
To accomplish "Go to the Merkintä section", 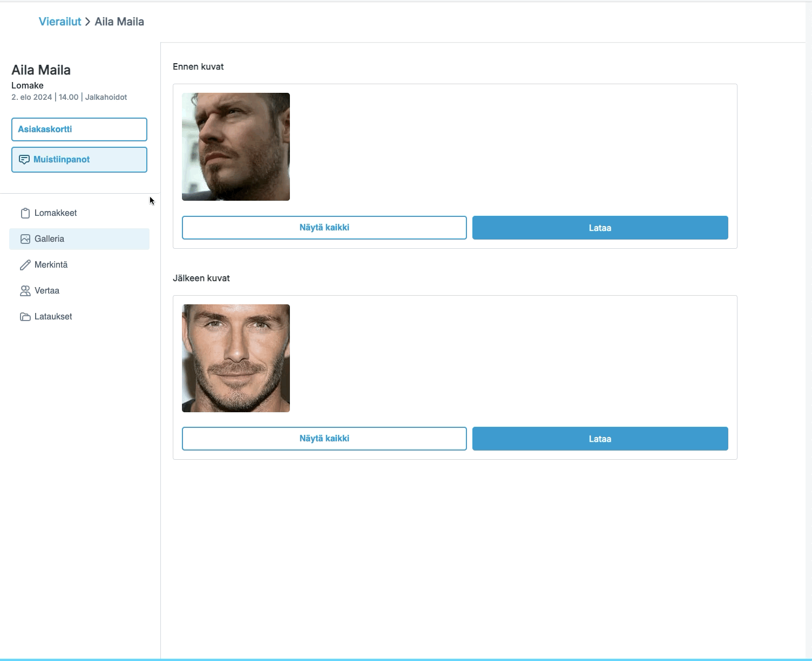I will pos(79,265).
